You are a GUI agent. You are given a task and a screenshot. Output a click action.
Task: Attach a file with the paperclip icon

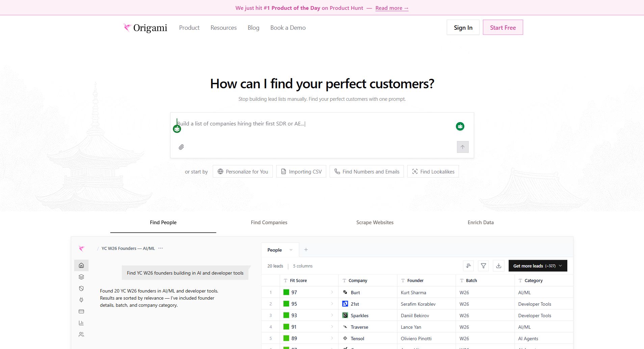(181, 147)
